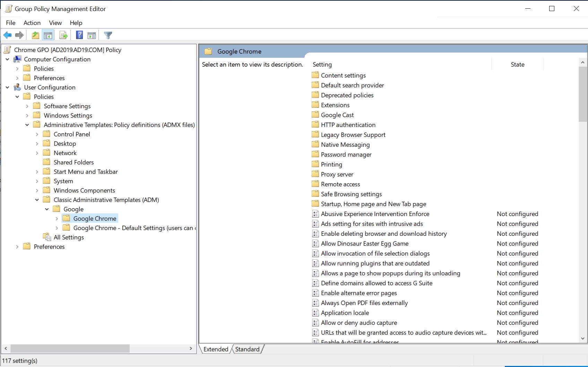Select All Settings in the tree
Viewport: 588px width, 367px height.
(x=69, y=237)
